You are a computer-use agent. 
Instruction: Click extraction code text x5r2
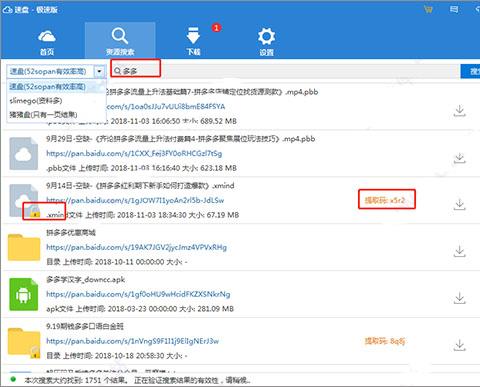(x=385, y=200)
